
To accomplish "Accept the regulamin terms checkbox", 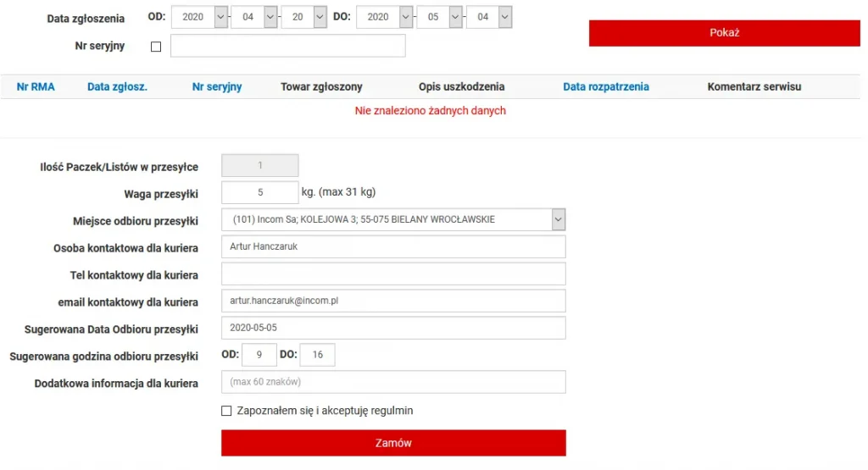I will coord(226,411).
